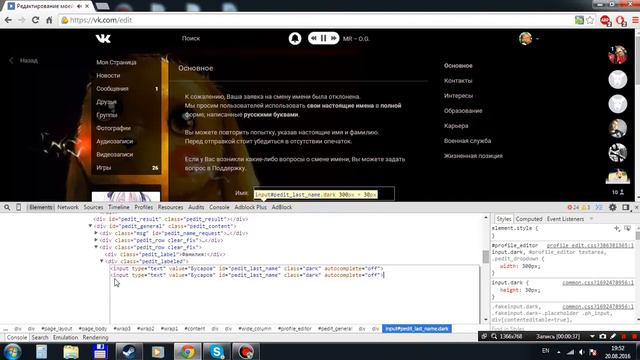Pause the currently playing VK track
Image resolution: width=640 pixels, height=360 pixels.
(323, 38)
